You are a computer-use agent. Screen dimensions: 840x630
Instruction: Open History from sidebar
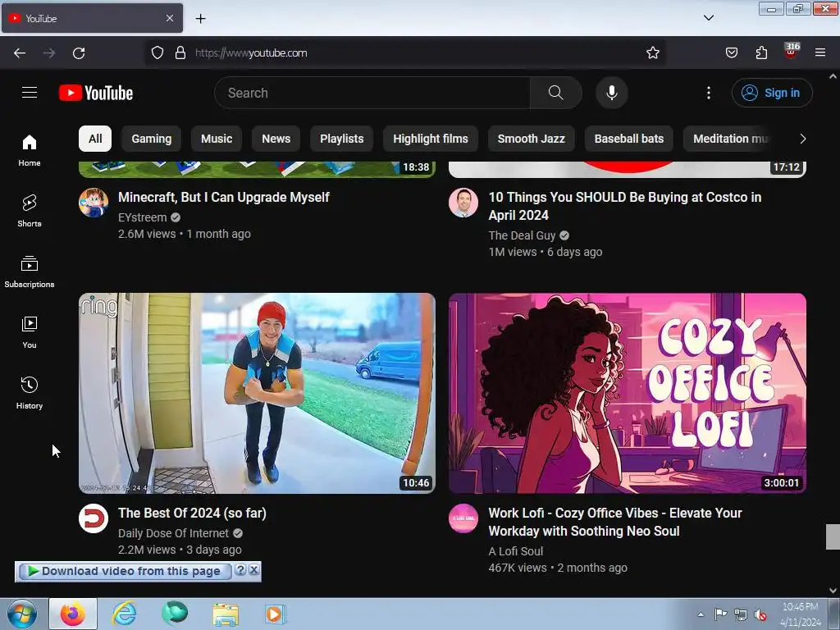(30, 393)
